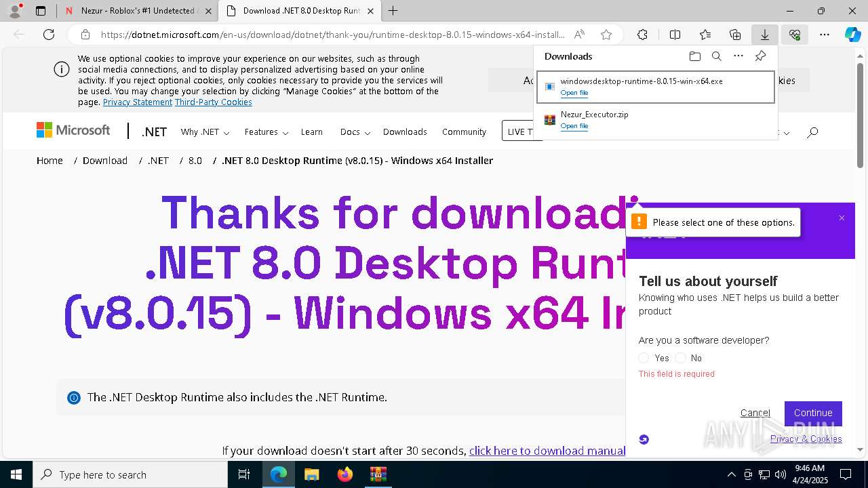The width and height of the screenshot is (868, 488).
Task: Open a new browser tab
Action: pyautogui.click(x=393, y=11)
